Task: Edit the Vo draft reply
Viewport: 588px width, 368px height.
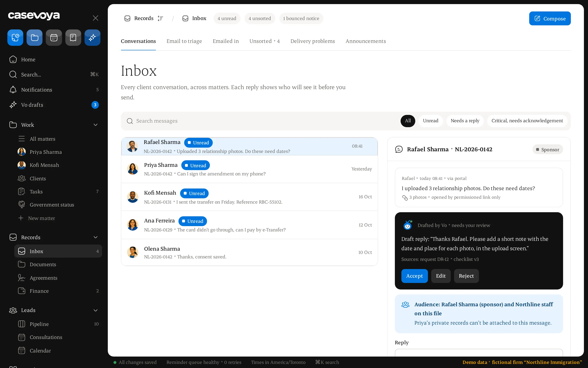Action: 441,276
